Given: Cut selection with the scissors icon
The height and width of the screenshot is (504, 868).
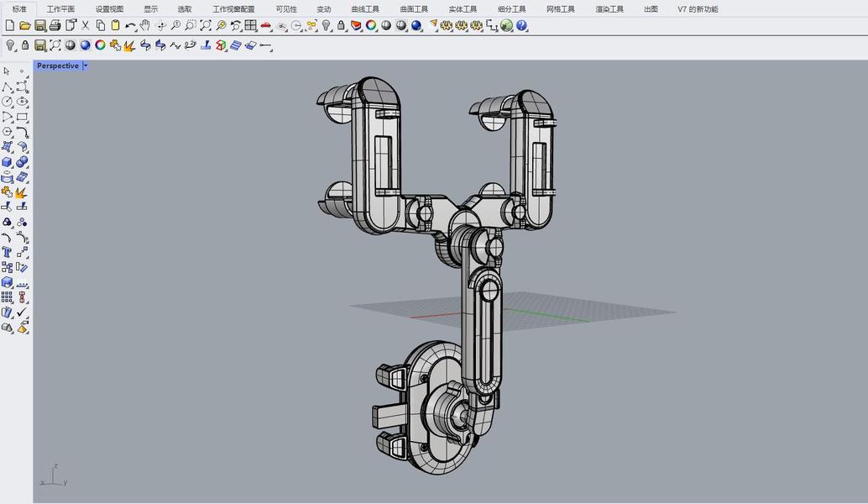Looking at the screenshot, I should point(86,25).
